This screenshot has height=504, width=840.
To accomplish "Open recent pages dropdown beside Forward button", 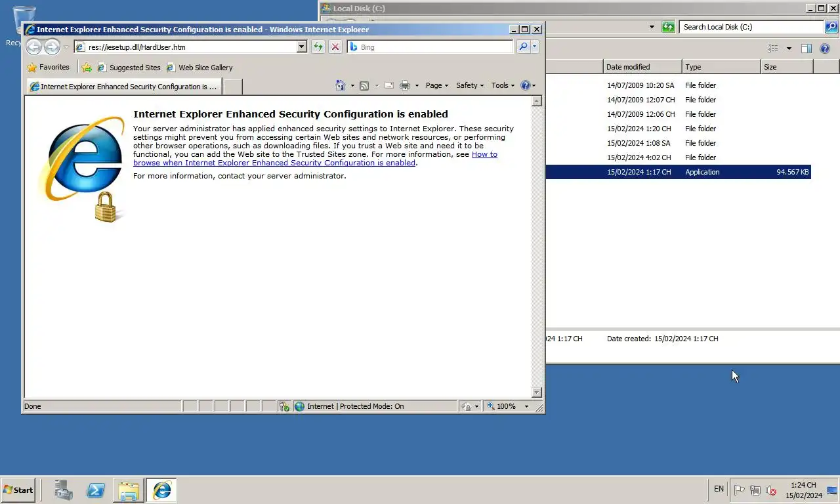I will click(x=66, y=47).
